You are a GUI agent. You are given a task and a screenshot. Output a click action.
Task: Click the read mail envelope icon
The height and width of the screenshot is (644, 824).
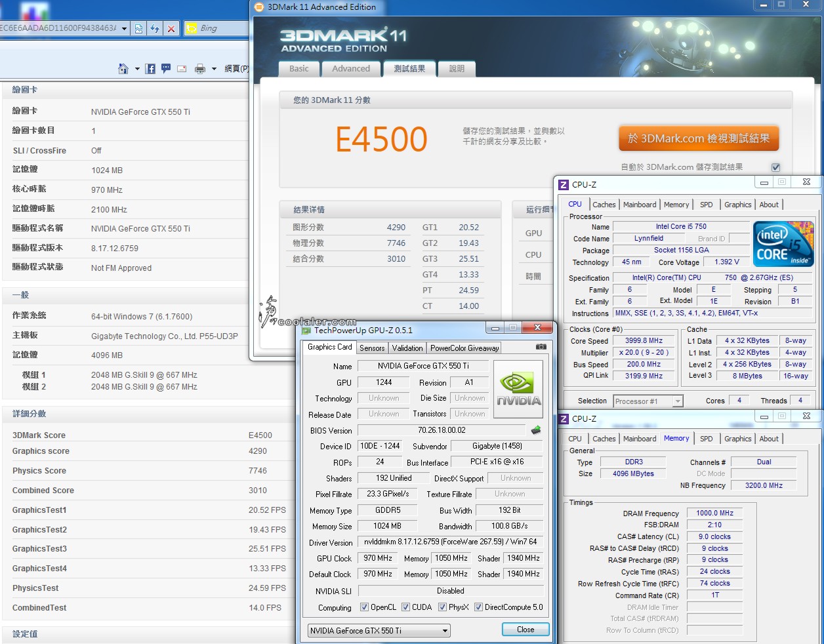click(182, 68)
